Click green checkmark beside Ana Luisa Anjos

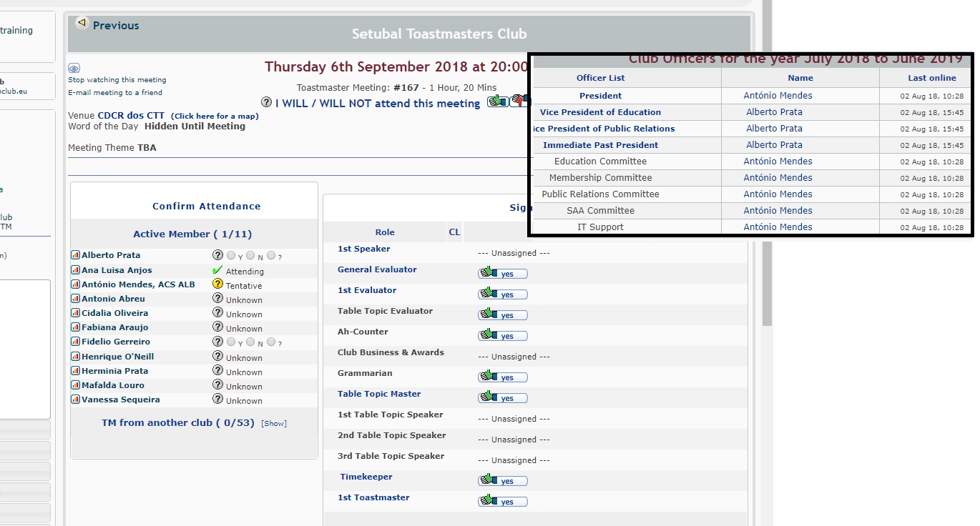[x=218, y=270]
